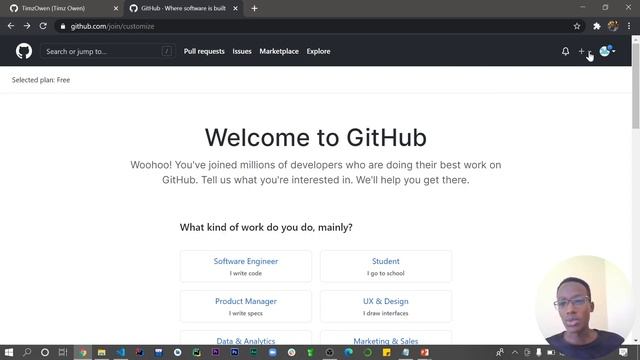Select Data & Analytics option
The image size is (640, 360).
tap(246, 338)
